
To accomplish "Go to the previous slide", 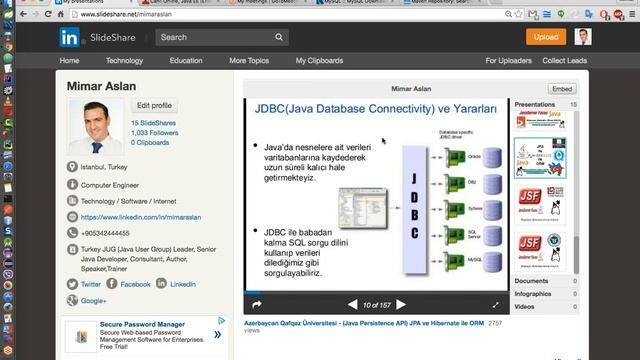I will click(353, 304).
